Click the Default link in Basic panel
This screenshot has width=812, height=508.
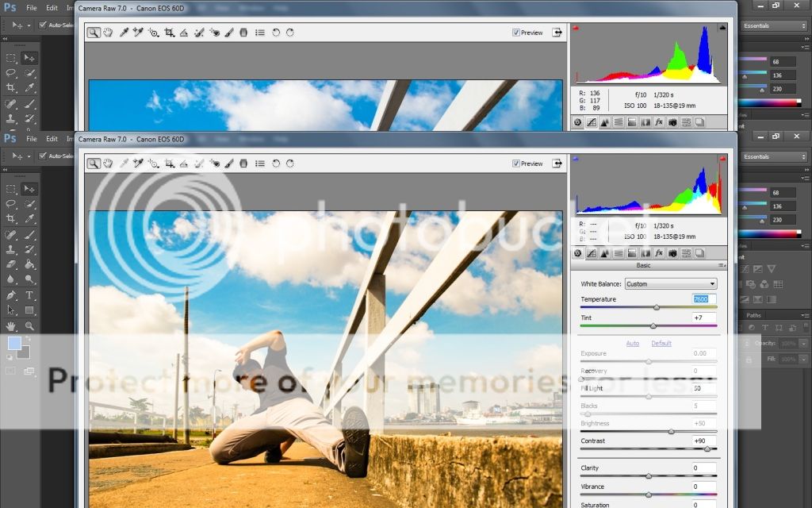pos(661,343)
